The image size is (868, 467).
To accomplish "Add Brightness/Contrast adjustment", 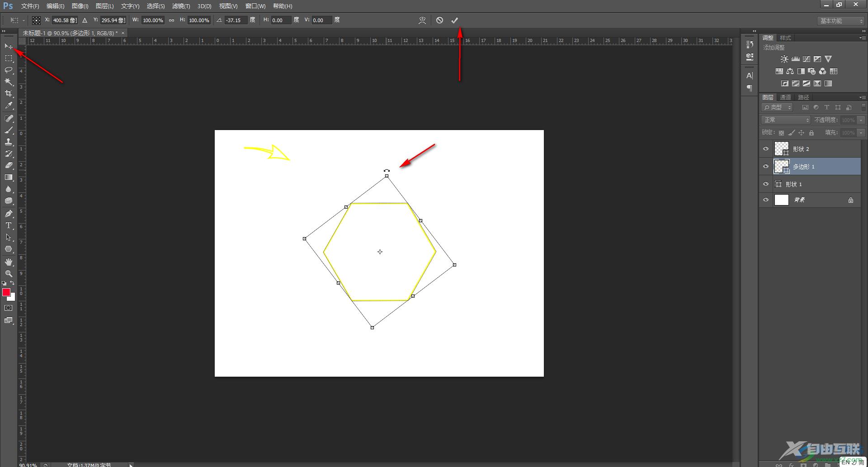I will coord(784,59).
